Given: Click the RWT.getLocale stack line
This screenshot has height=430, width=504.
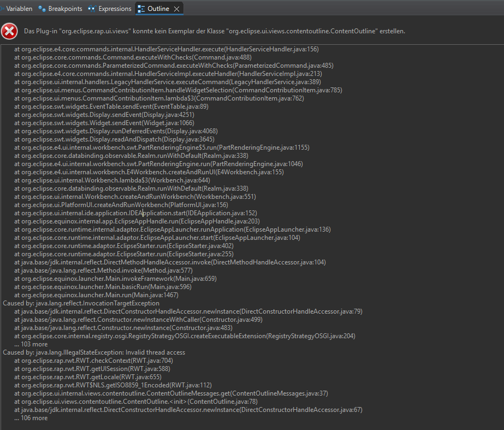Looking at the screenshot, I should point(88,377).
